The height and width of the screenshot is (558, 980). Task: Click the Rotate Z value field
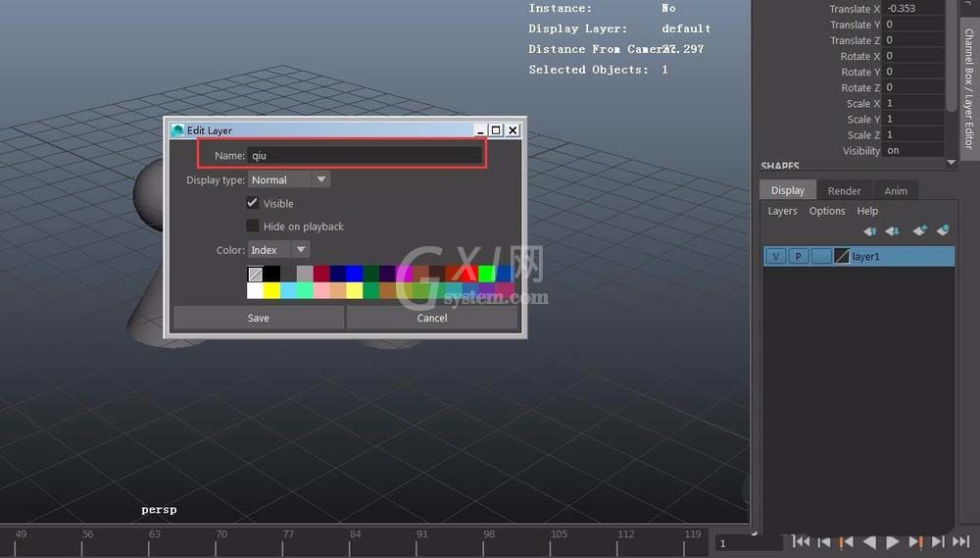[x=913, y=87]
